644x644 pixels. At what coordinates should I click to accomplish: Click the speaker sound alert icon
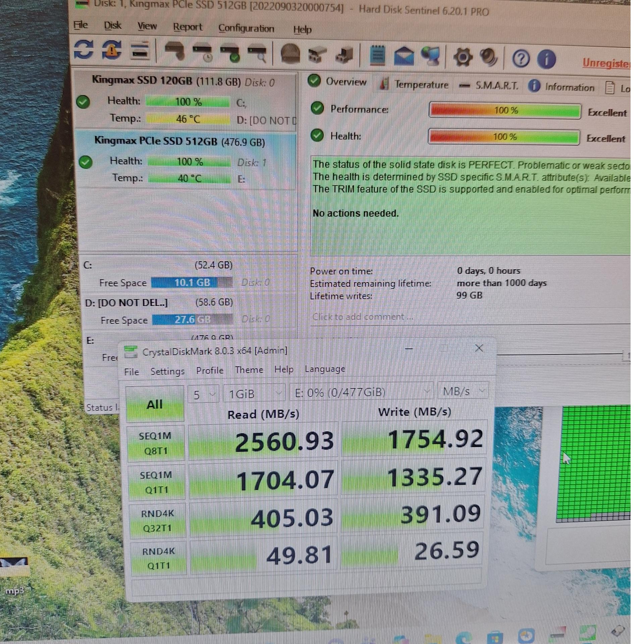click(488, 58)
